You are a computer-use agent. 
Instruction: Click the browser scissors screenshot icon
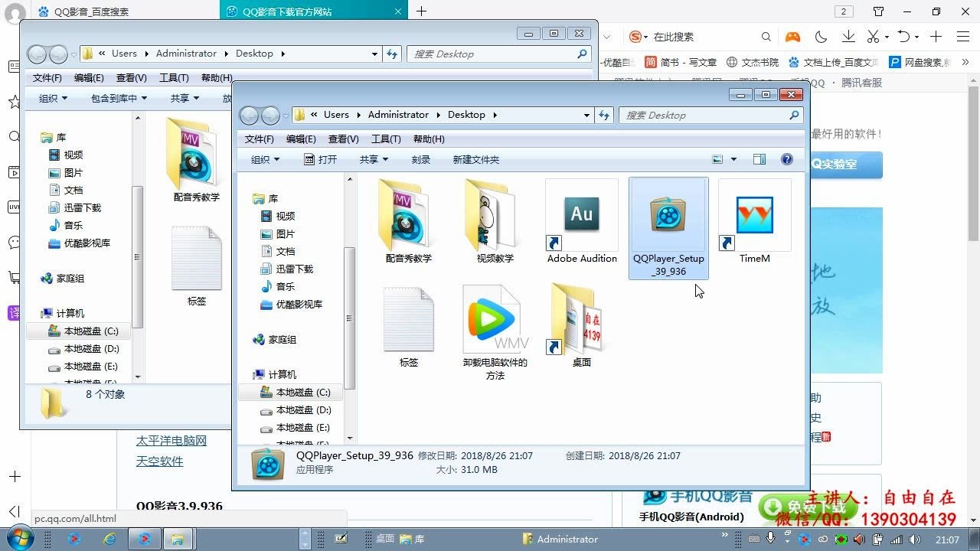873,37
